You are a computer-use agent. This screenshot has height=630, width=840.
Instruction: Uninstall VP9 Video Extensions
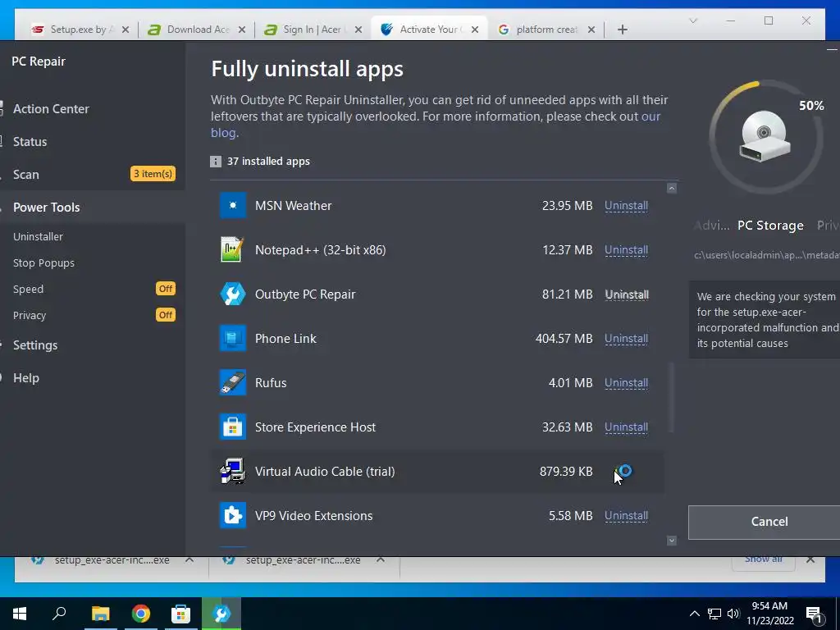click(626, 516)
